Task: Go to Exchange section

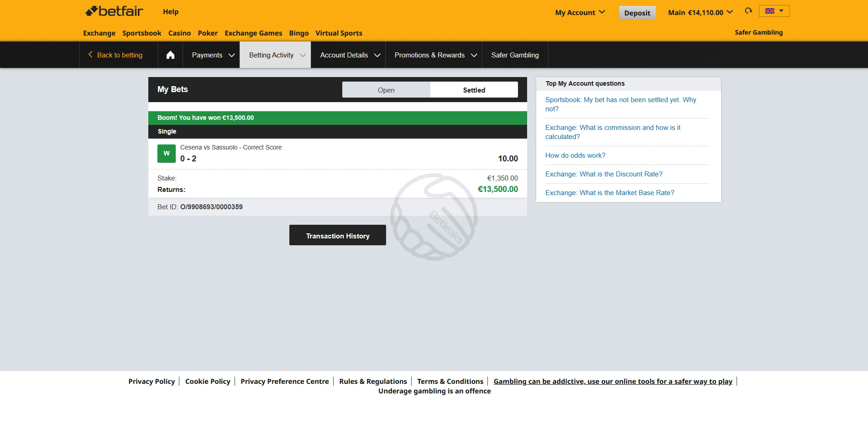Action: [99, 33]
